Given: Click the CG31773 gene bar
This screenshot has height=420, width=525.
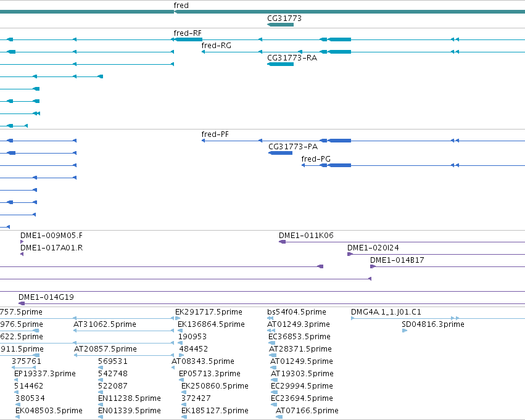Looking at the screenshot, I should [x=280, y=25].
